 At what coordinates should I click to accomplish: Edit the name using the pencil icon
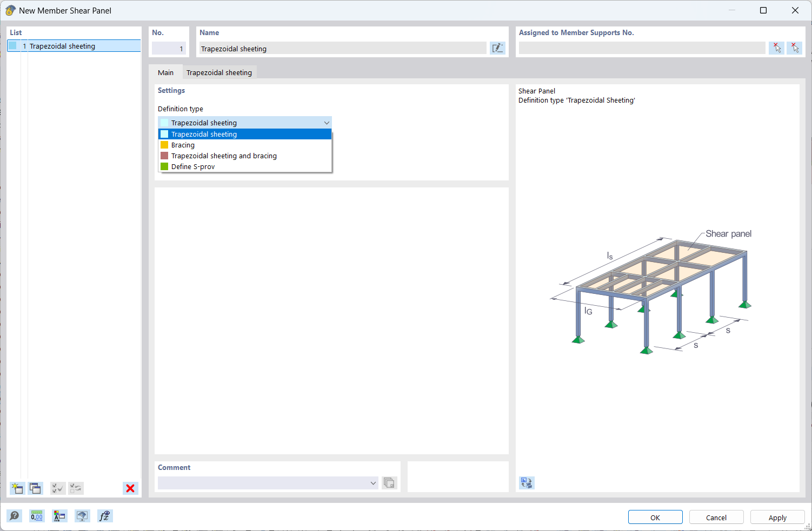click(497, 48)
